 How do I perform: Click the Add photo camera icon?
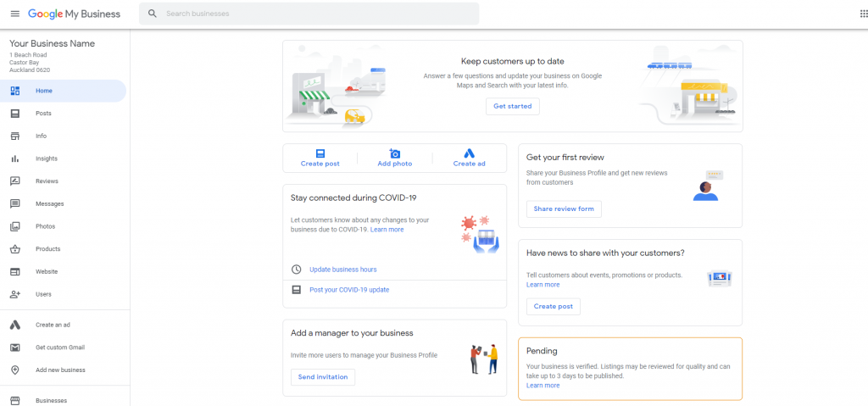pyautogui.click(x=395, y=153)
